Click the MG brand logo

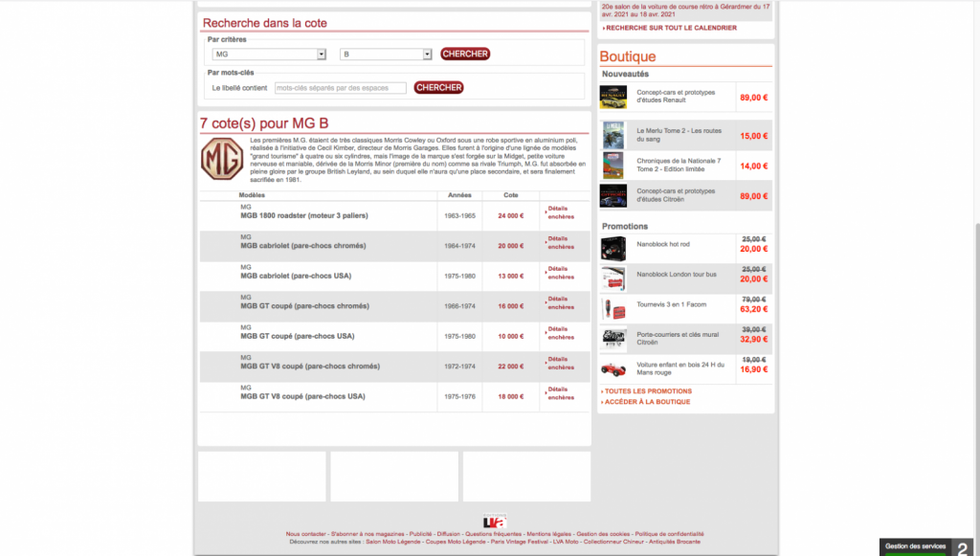pos(222,159)
